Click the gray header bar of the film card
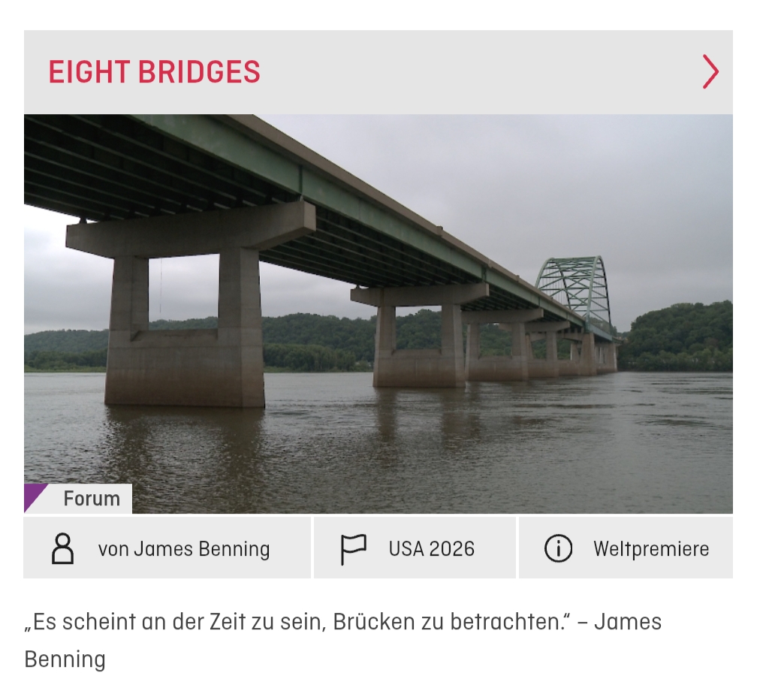Viewport: 757px width, 700px height. pos(378,72)
